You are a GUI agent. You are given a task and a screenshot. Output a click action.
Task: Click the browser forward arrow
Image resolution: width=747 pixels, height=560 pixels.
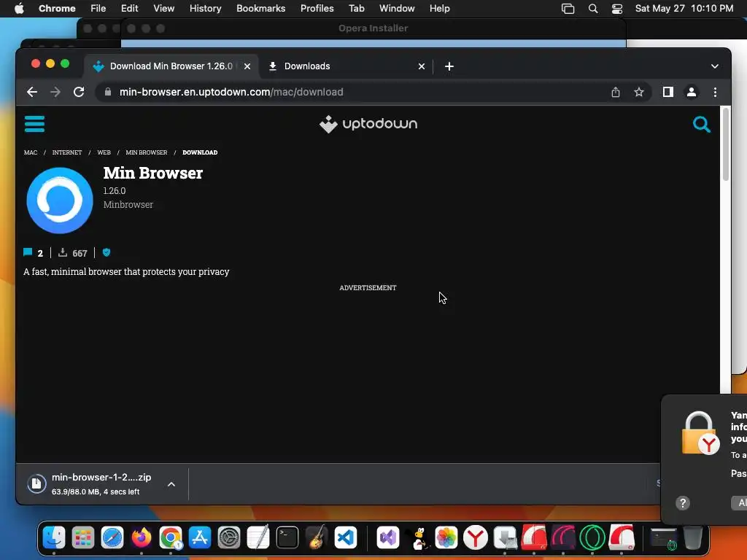[x=55, y=92]
